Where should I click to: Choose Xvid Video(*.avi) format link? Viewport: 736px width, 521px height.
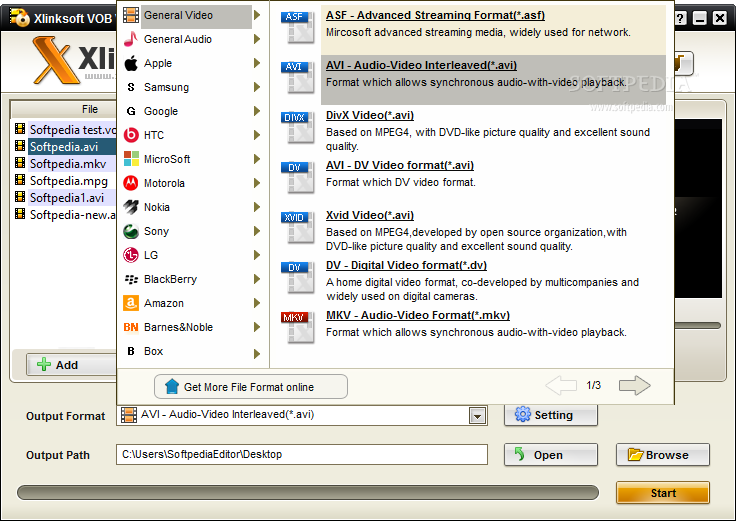370,215
